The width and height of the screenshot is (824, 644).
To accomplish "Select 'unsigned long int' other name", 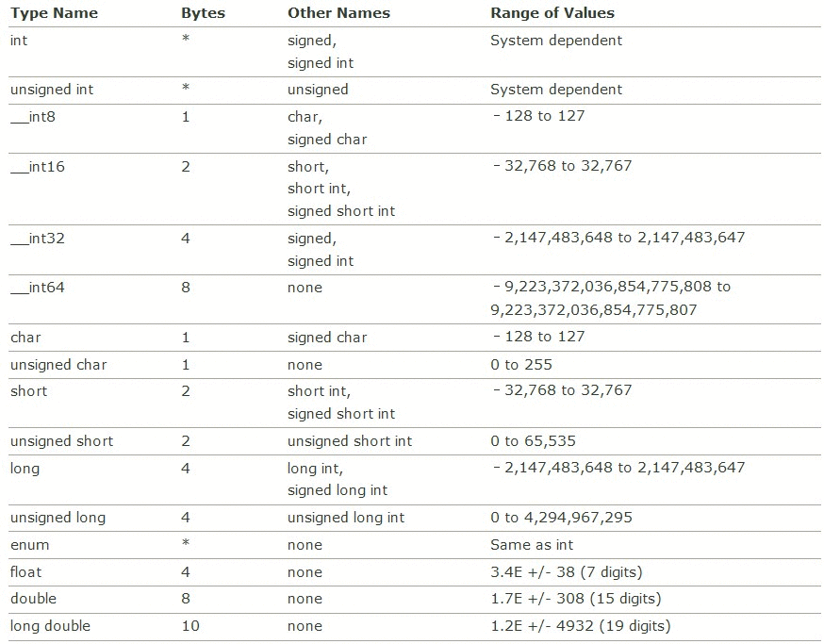I will (346, 518).
